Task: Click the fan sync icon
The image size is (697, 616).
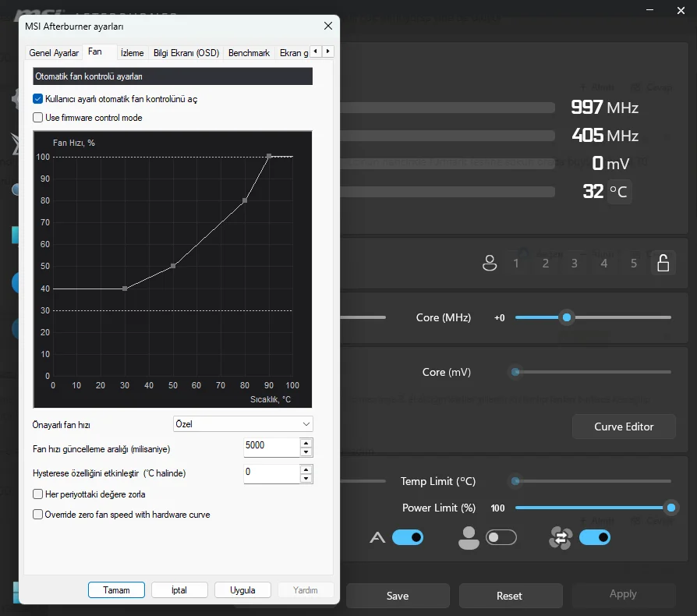Action: pyautogui.click(x=561, y=538)
